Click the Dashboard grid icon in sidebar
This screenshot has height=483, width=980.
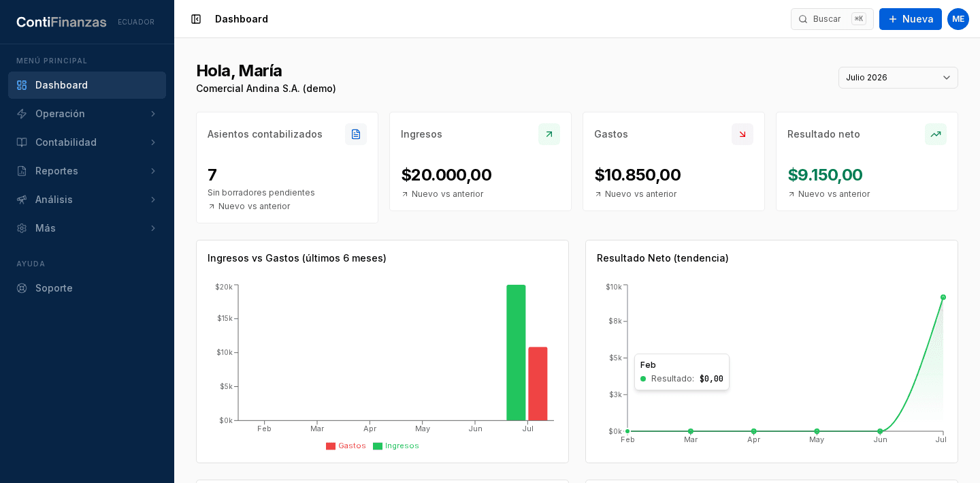pyautogui.click(x=22, y=85)
